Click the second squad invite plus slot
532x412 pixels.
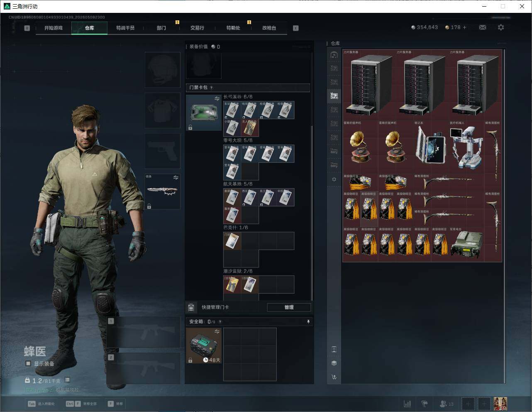(x=484, y=404)
